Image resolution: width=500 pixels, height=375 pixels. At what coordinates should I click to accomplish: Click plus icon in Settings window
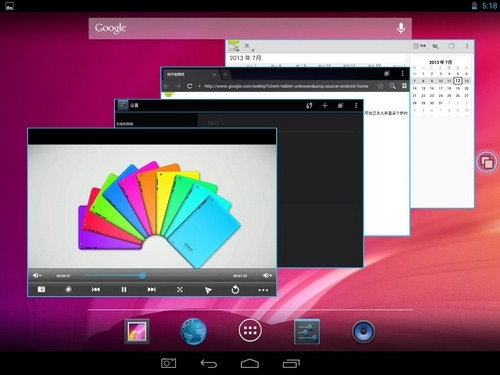point(325,106)
